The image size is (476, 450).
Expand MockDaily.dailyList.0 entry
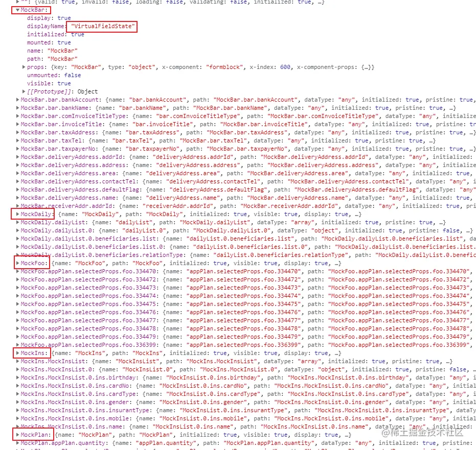(17, 230)
